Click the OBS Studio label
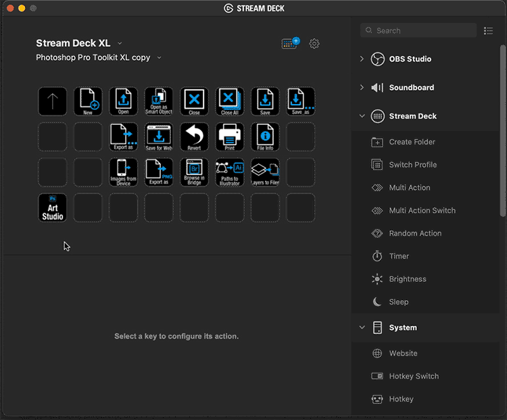 [410, 59]
